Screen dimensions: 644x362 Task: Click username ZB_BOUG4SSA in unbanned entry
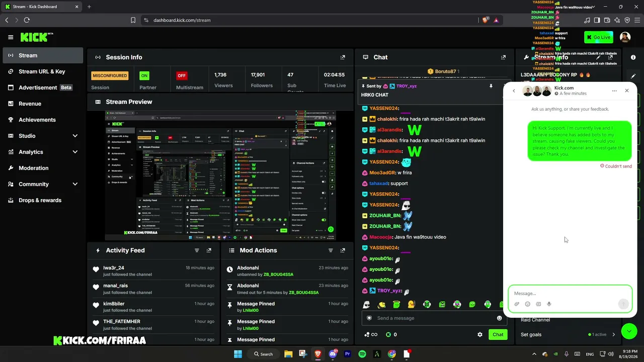[x=278, y=275]
